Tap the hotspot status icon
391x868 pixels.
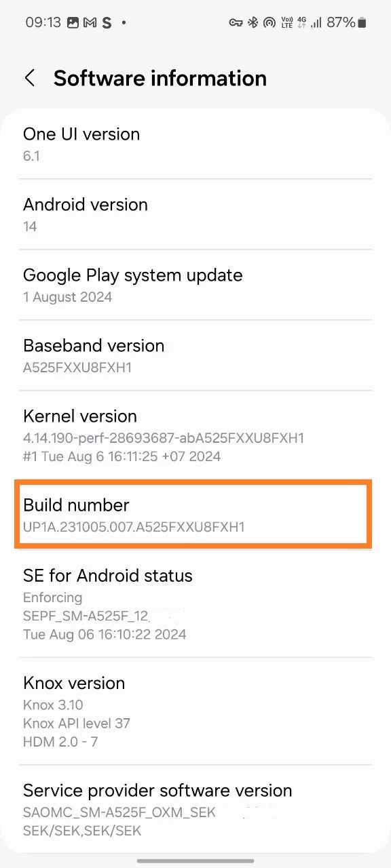pyautogui.click(x=269, y=22)
